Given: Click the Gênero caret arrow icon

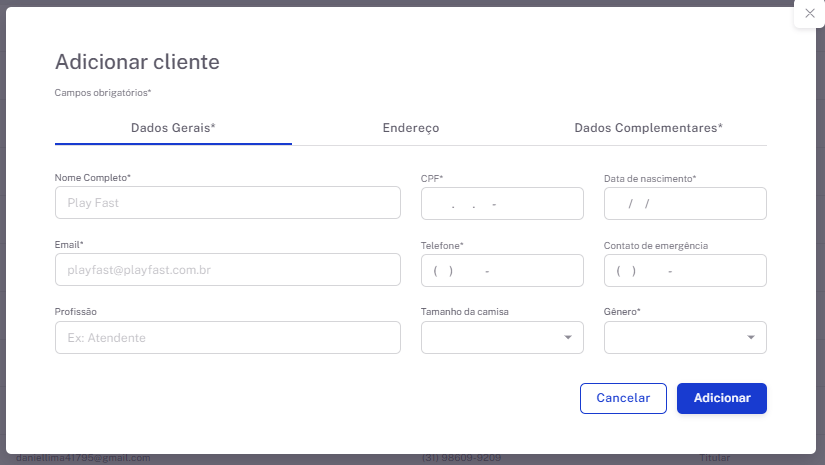Looking at the screenshot, I should tap(751, 338).
